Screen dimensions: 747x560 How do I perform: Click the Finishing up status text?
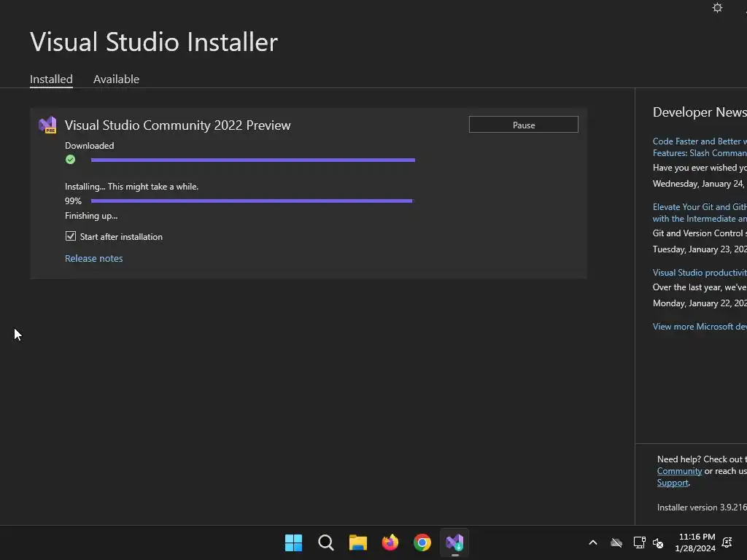[91, 216]
